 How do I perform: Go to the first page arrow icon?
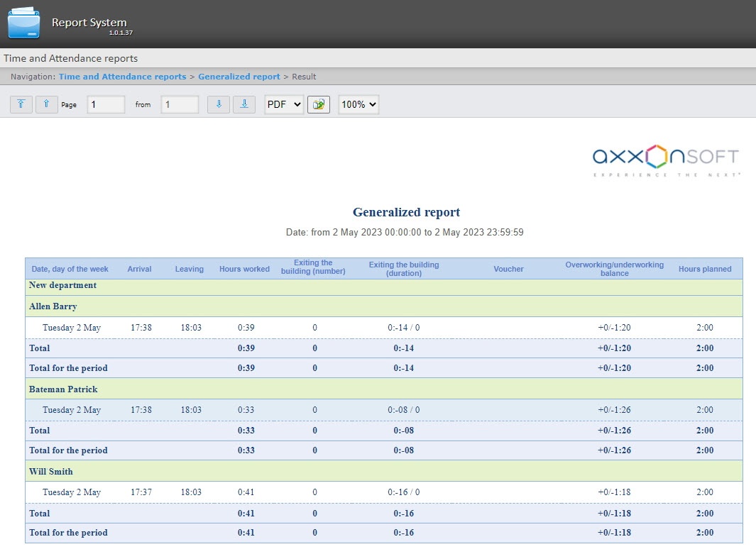[x=21, y=104]
